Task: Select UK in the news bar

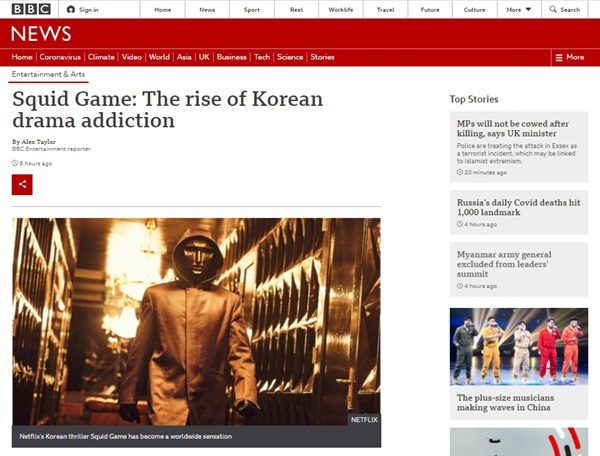Action: click(204, 57)
